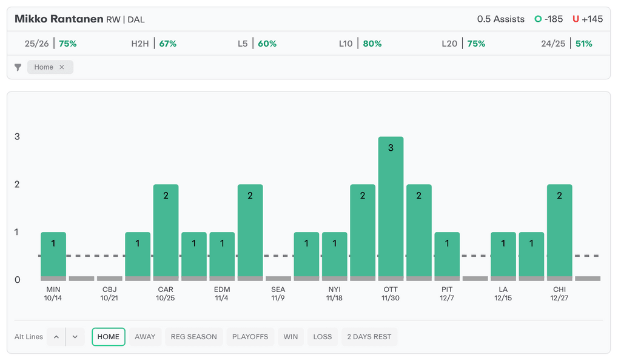Remove the Home filter chip
621x364 pixels.
pos(62,67)
